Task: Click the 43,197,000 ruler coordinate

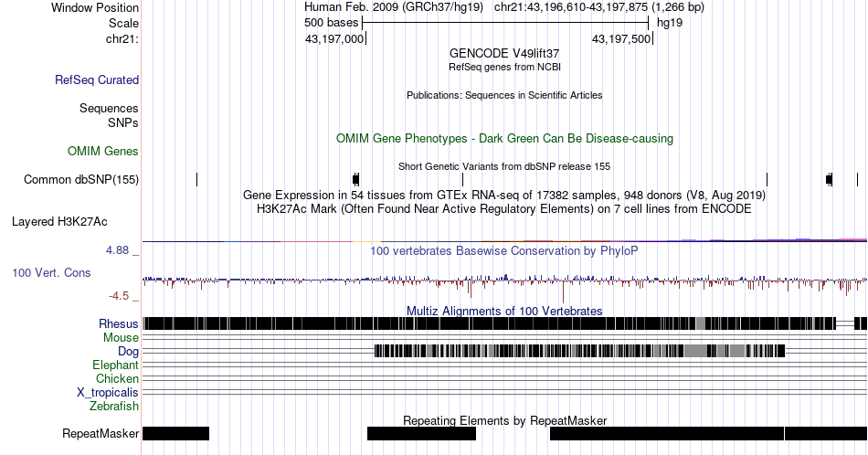Action: point(334,38)
